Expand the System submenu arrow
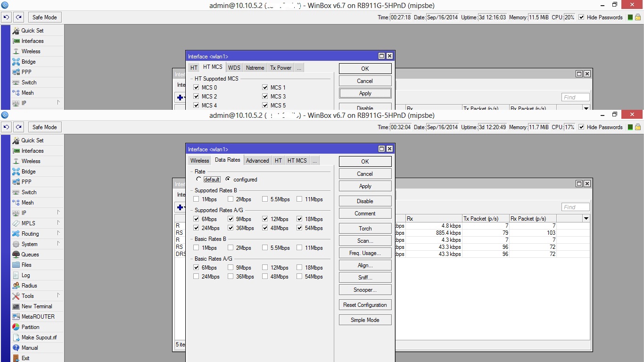 coord(59,244)
